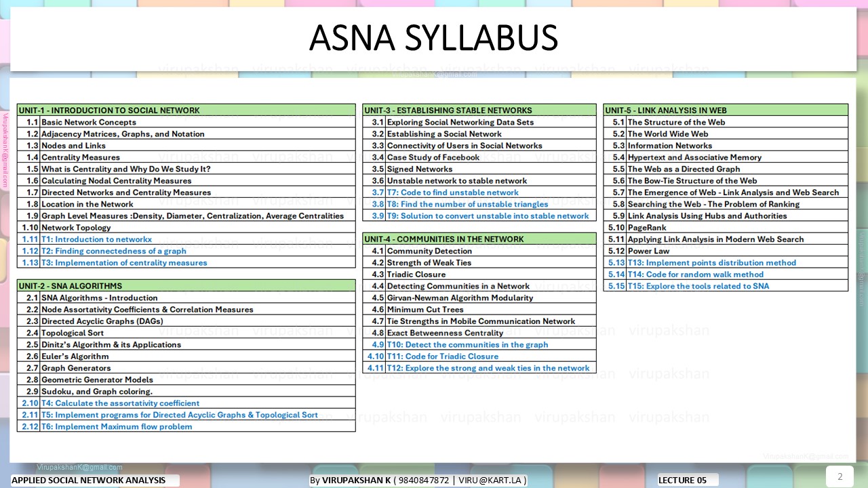Open T2: Finding connectedness of a graph
The image size is (868, 488).
click(x=186, y=251)
